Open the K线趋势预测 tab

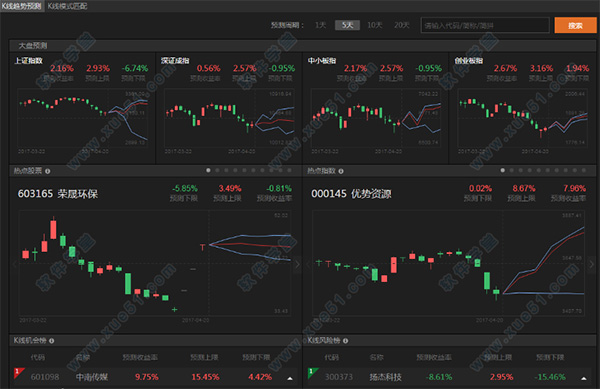pyautogui.click(x=22, y=6)
